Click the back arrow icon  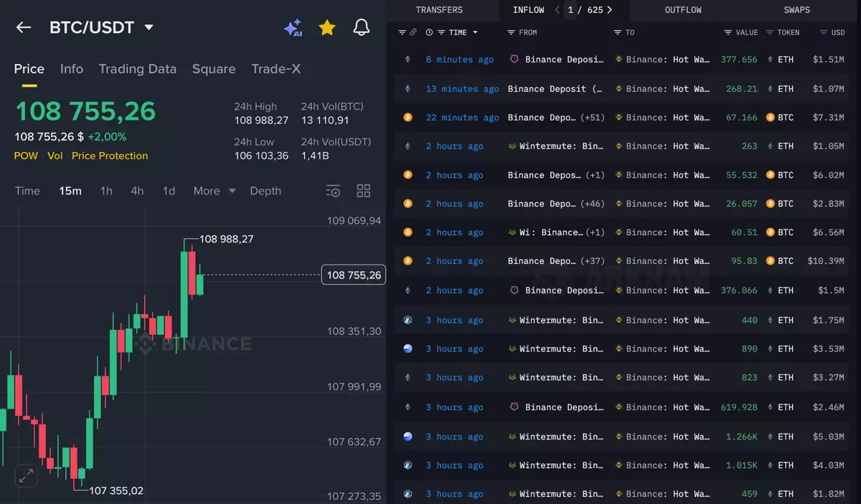(x=24, y=27)
